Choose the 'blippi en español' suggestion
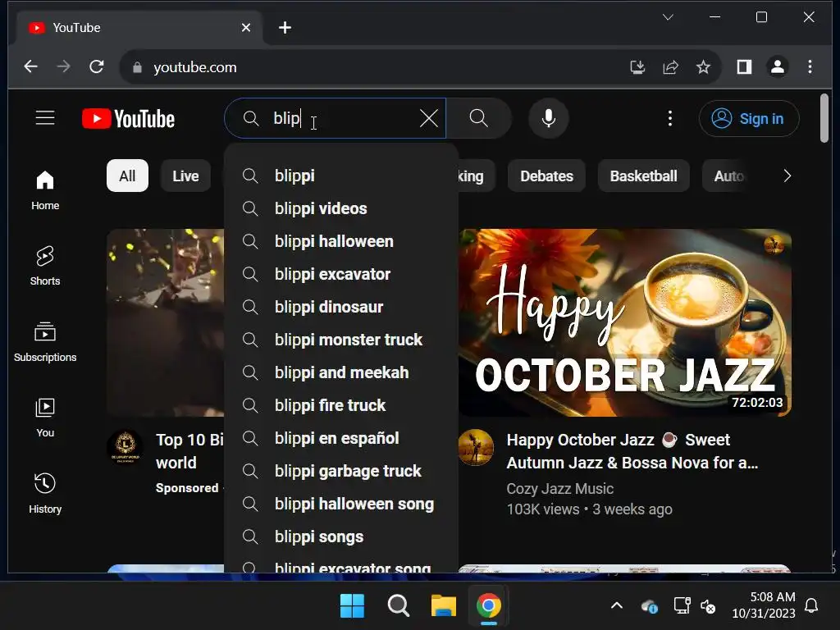The image size is (840, 630). tap(340, 438)
